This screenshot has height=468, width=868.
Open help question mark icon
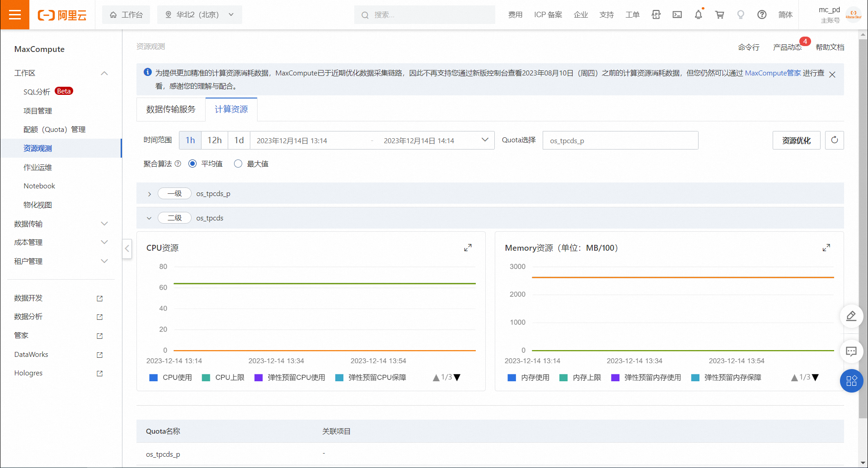click(x=762, y=15)
